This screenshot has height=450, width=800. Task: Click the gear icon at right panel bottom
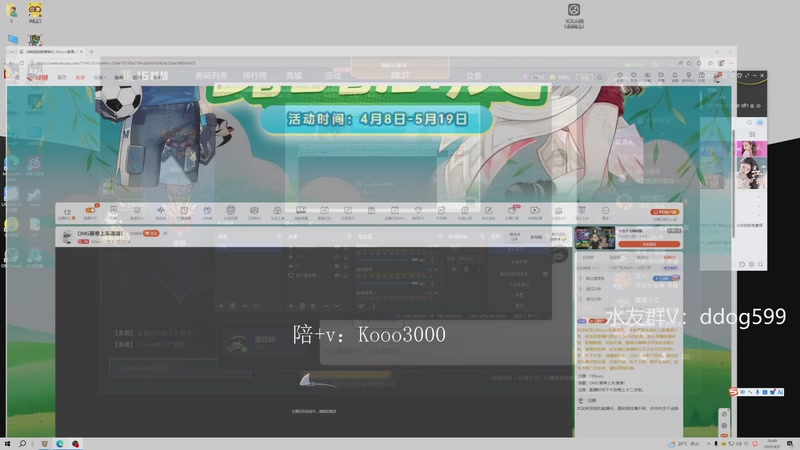click(751, 264)
